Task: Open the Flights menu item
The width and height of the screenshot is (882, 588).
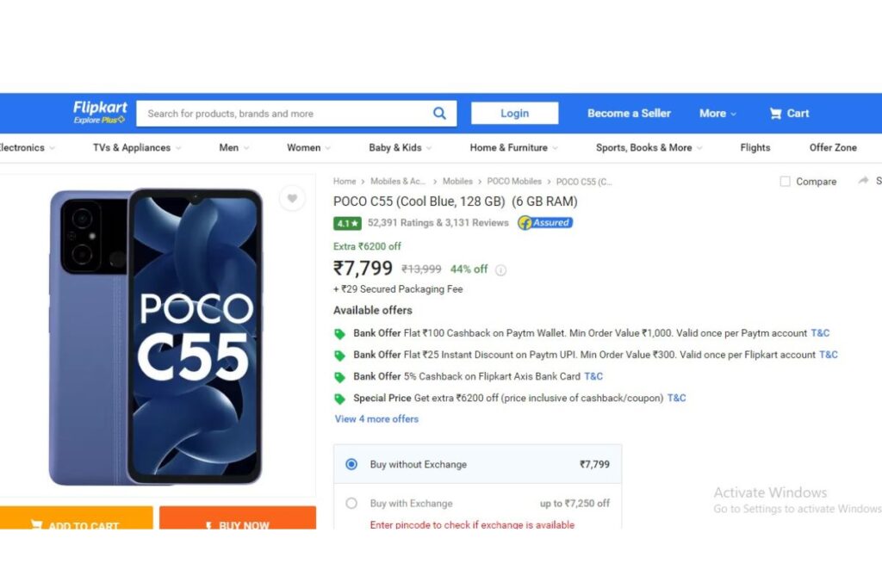Action: point(755,147)
